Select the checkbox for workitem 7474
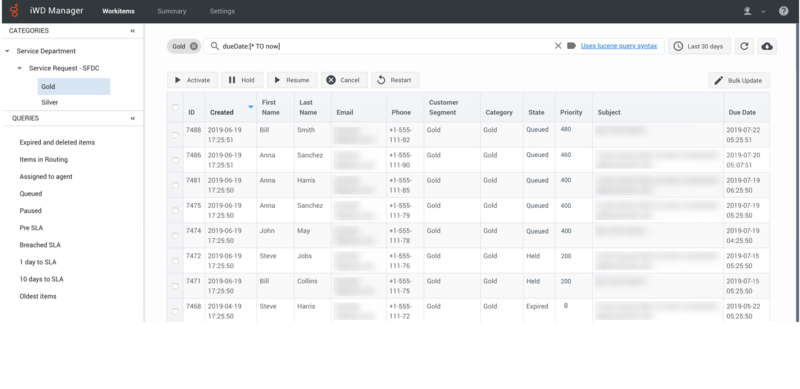 pyautogui.click(x=176, y=236)
